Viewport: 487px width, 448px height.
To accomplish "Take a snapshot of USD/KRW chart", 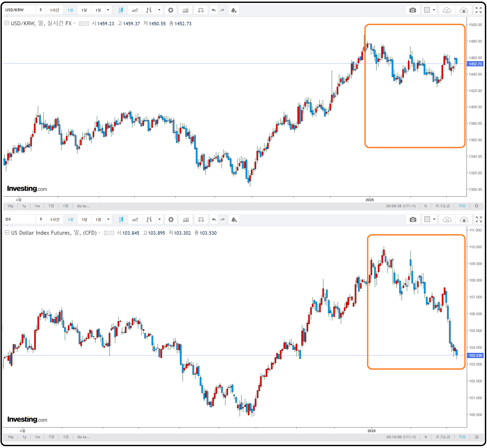I will (413, 10).
